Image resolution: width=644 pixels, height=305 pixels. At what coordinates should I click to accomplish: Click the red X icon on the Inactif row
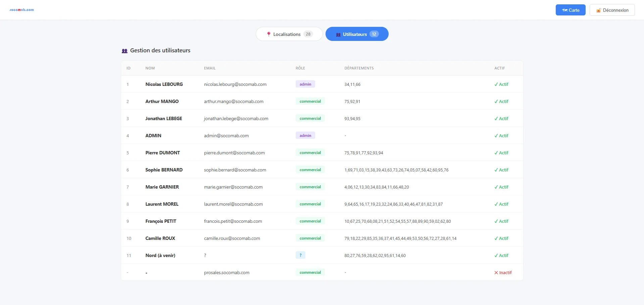(x=496, y=272)
